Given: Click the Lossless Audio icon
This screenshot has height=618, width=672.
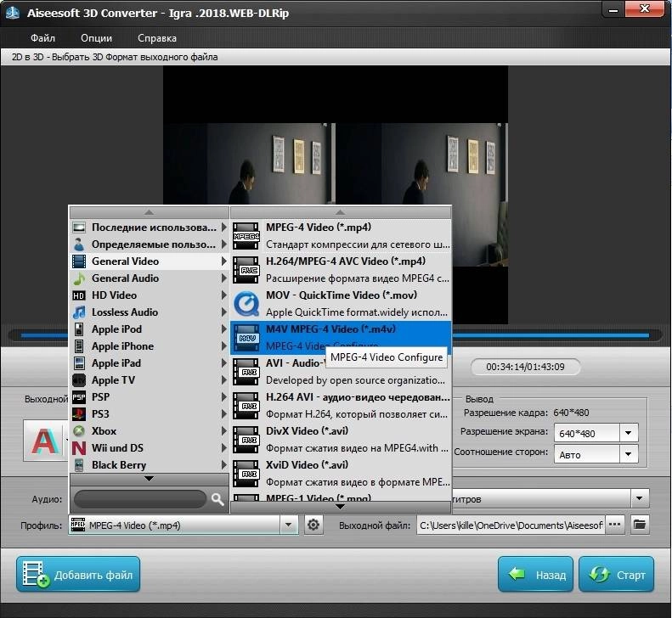Looking at the screenshot, I should pos(79,312).
